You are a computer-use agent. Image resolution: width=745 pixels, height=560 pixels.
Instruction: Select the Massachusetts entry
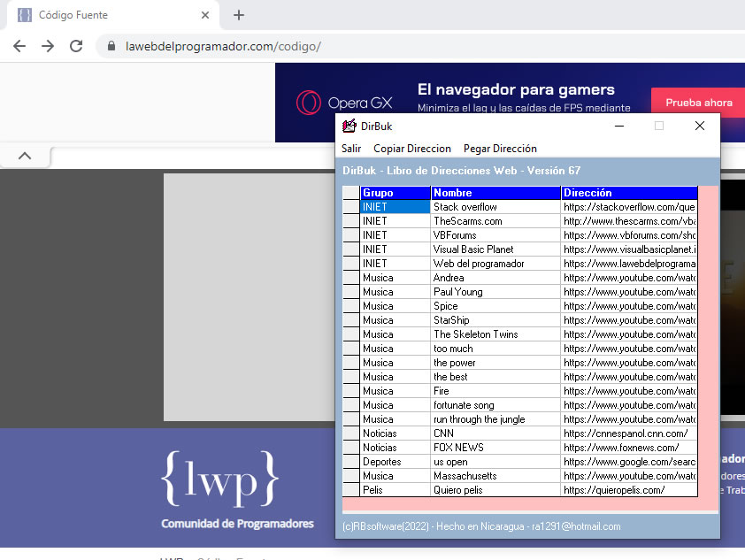click(x=496, y=476)
